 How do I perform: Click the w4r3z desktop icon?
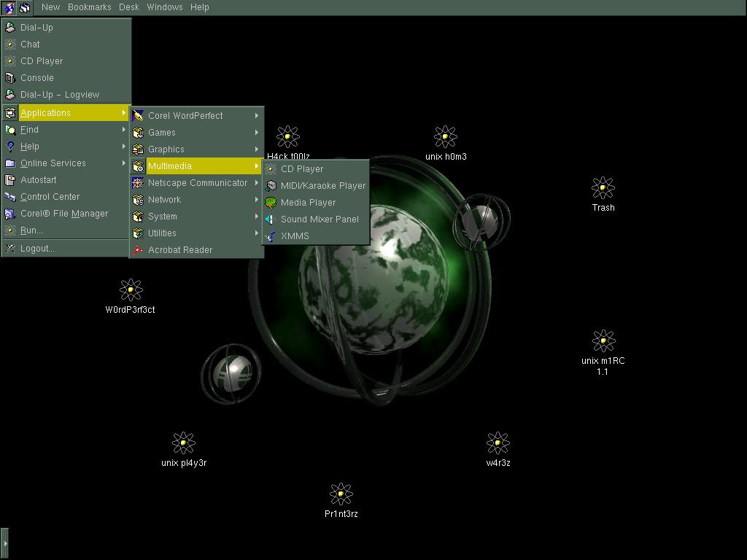498,443
